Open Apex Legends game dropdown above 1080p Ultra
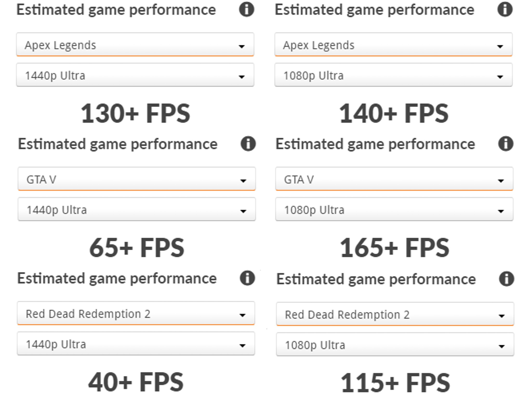 tap(393, 45)
